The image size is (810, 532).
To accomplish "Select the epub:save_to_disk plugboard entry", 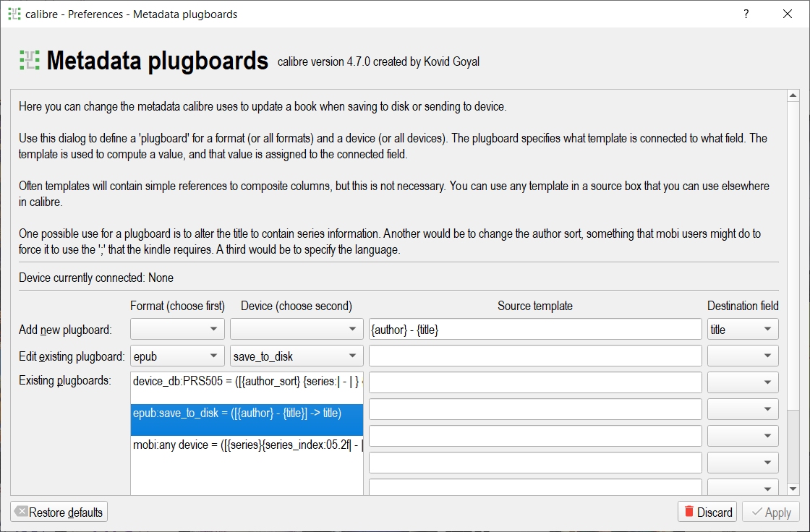I will [247, 419].
